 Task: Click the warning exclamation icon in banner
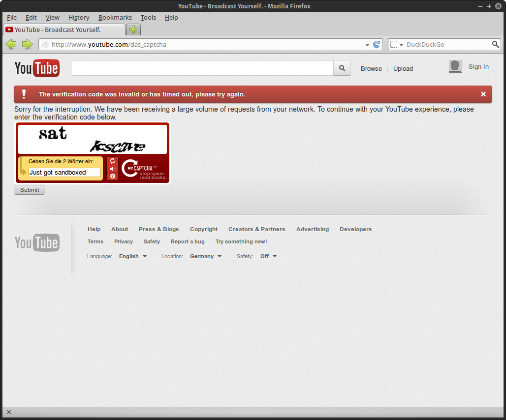24,94
